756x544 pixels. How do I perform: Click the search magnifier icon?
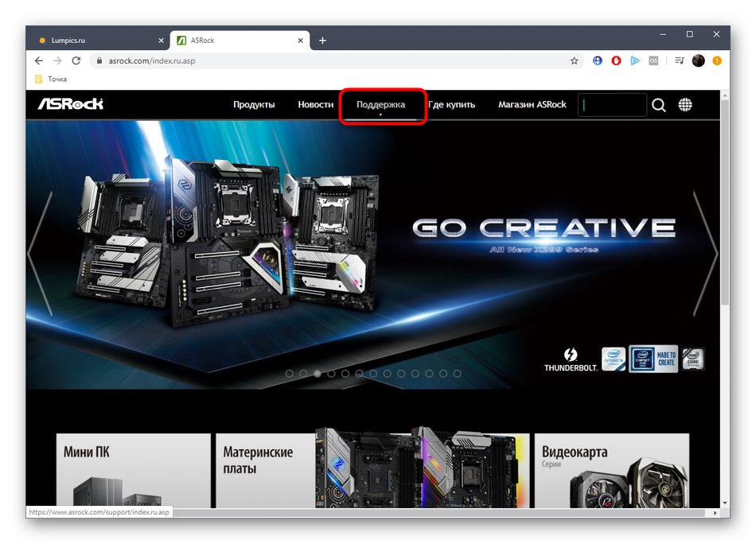(659, 105)
